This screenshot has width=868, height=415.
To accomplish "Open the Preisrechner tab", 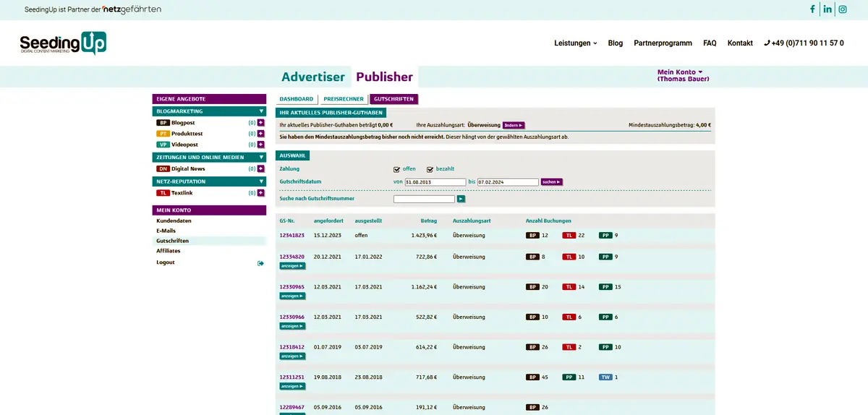I will click(343, 99).
